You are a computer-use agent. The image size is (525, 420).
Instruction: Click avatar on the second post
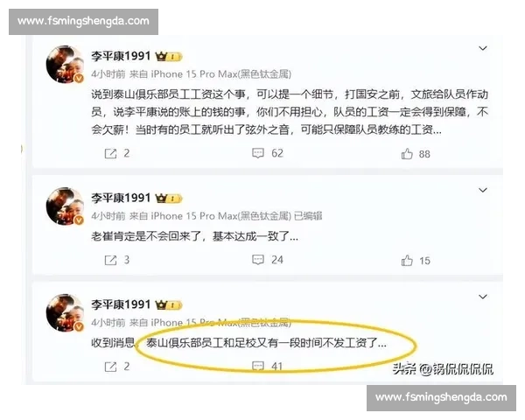[65, 206]
